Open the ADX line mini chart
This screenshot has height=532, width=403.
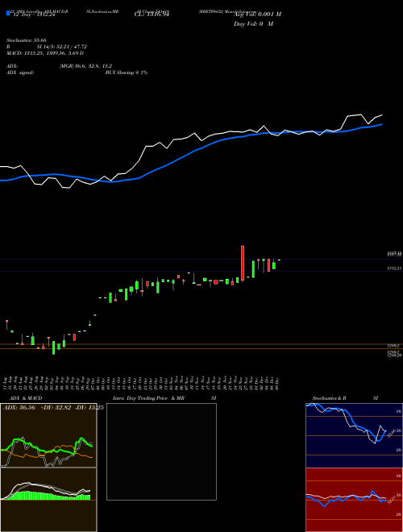(x=48, y=435)
